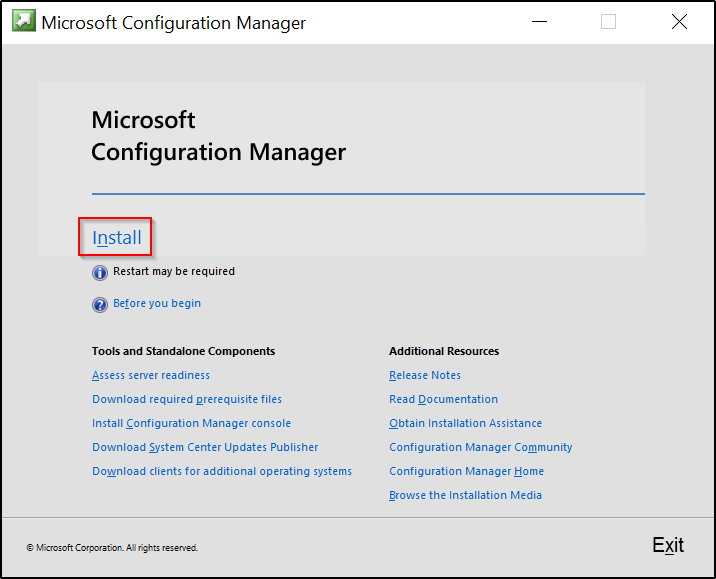Launch Install Configuration Manager console

191,423
